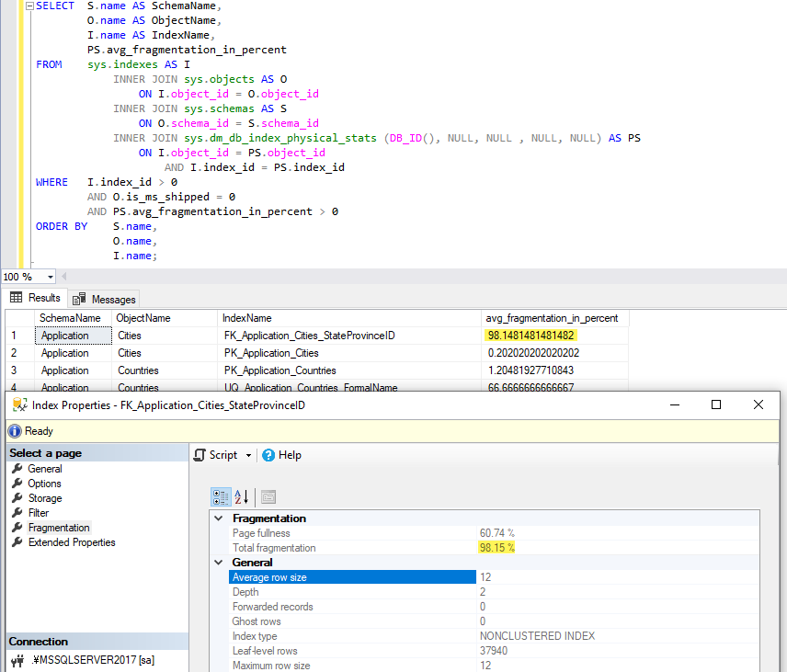Click the Help icon in Index Properties

click(x=269, y=455)
